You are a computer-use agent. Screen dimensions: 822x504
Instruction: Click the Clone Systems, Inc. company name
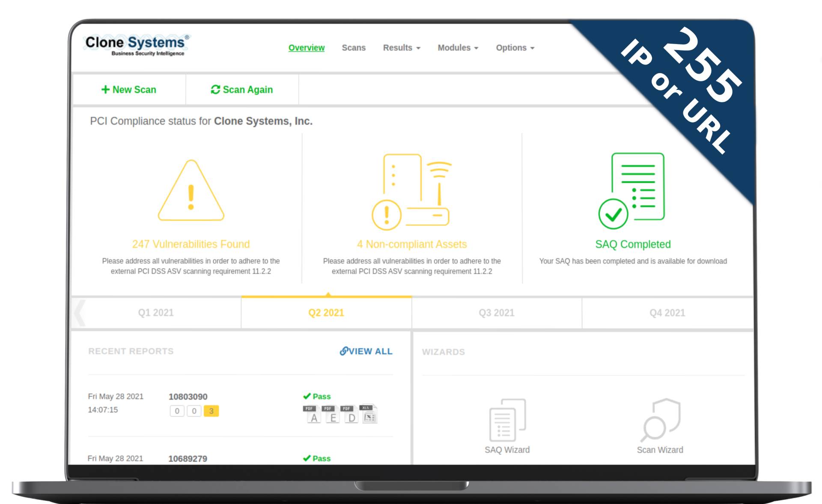tap(263, 121)
